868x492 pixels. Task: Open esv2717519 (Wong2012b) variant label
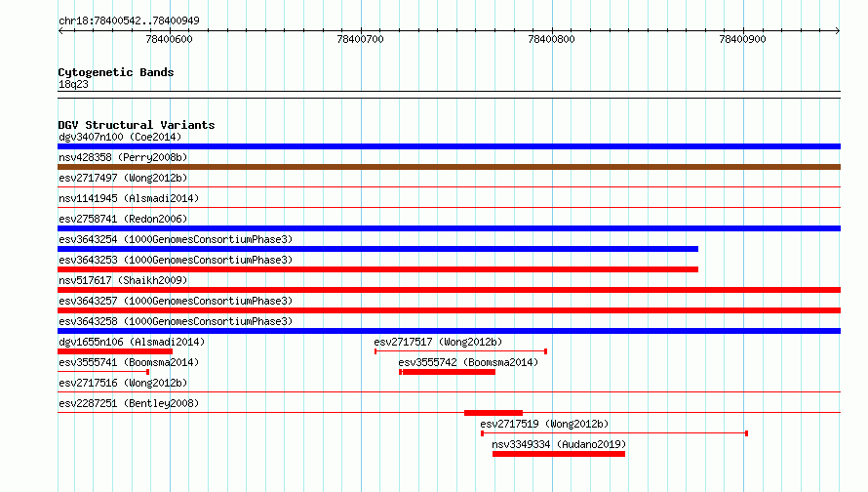(544, 424)
